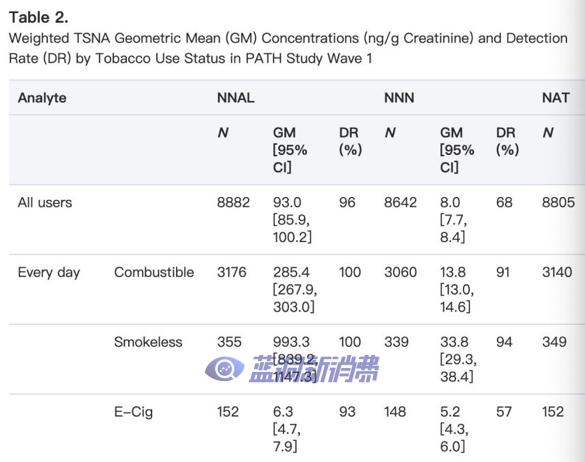
Task: Click the blue eye watermark logo
Action: coord(224,369)
